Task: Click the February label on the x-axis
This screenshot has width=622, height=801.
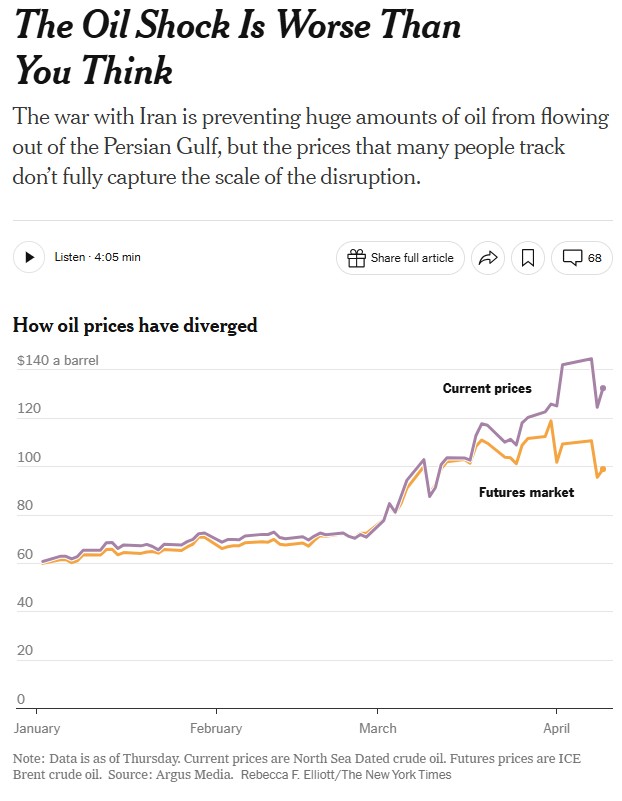Action: (x=216, y=728)
